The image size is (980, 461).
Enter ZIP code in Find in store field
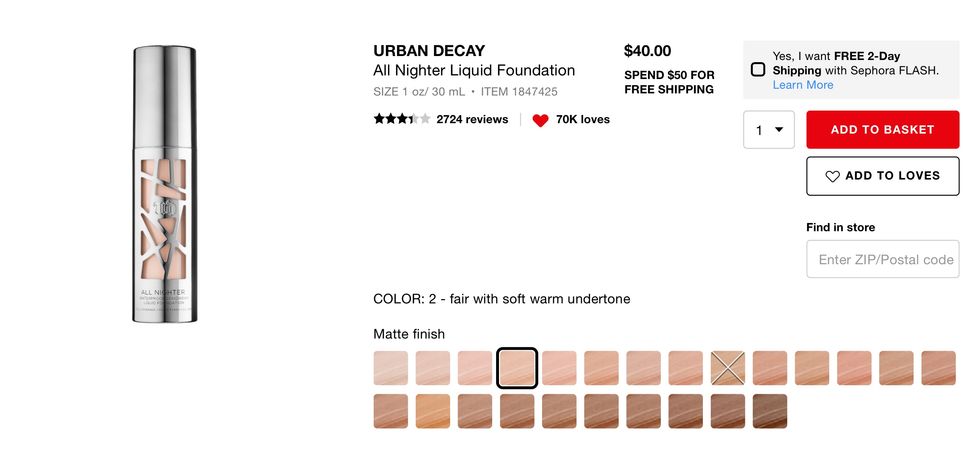(882, 259)
